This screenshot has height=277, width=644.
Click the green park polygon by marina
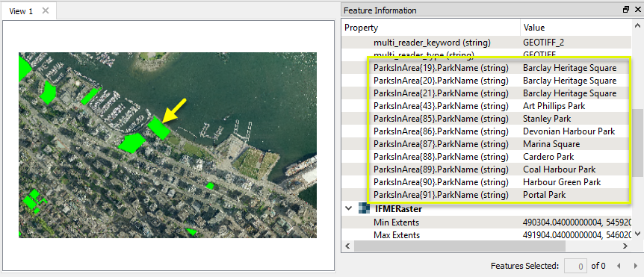(158, 128)
